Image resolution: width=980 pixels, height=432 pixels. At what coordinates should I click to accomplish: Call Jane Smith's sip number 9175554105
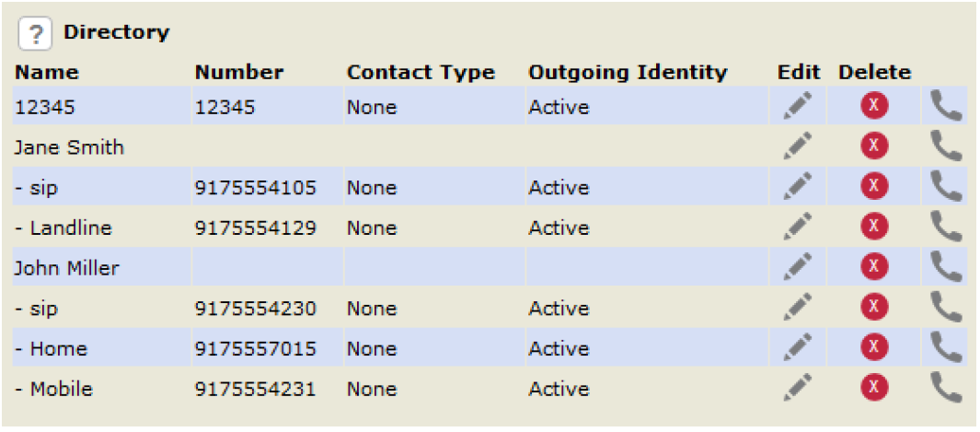(x=946, y=187)
